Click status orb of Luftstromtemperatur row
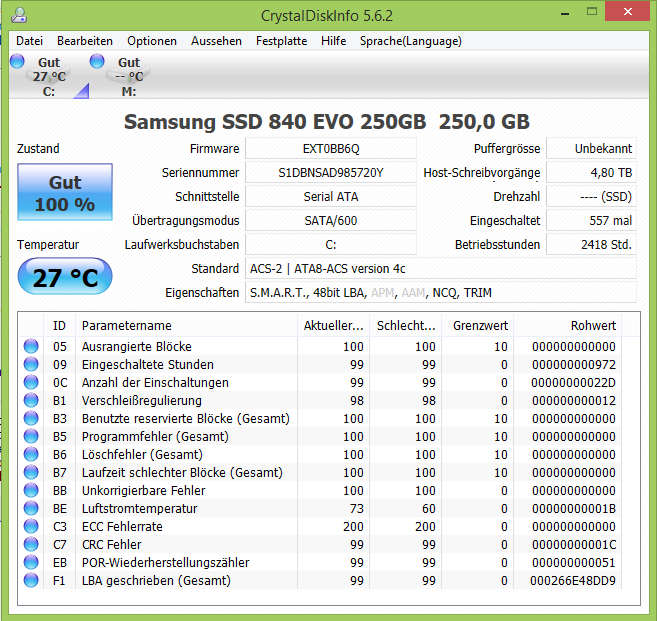The width and height of the screenshot is (657, 621). (x=31, y=508)
